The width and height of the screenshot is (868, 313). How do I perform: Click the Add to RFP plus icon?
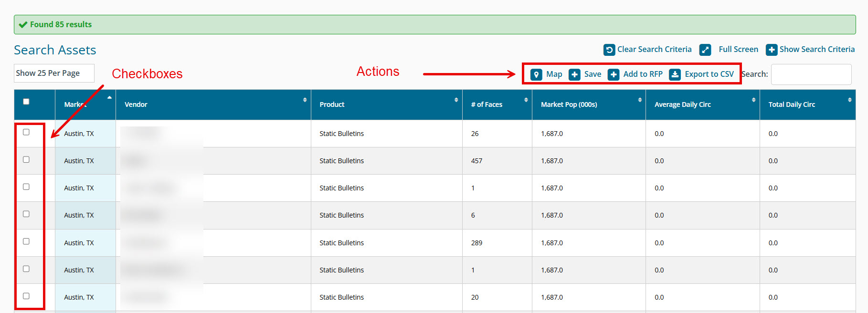[614, 74]
